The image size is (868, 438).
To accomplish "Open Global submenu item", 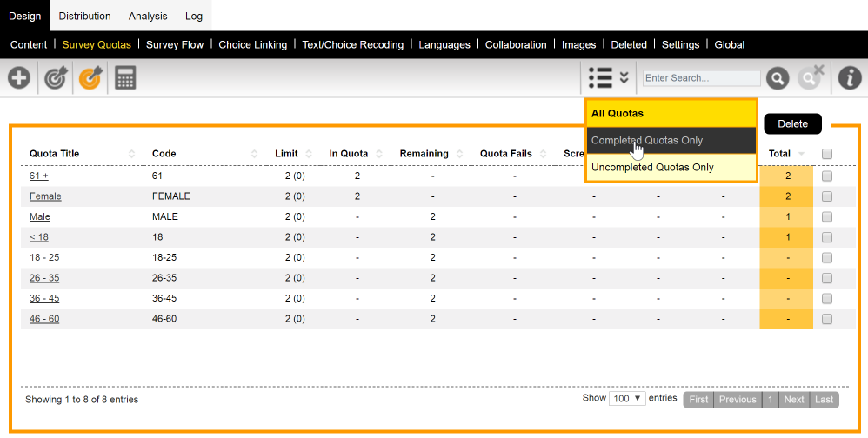I will click(730, 45).
